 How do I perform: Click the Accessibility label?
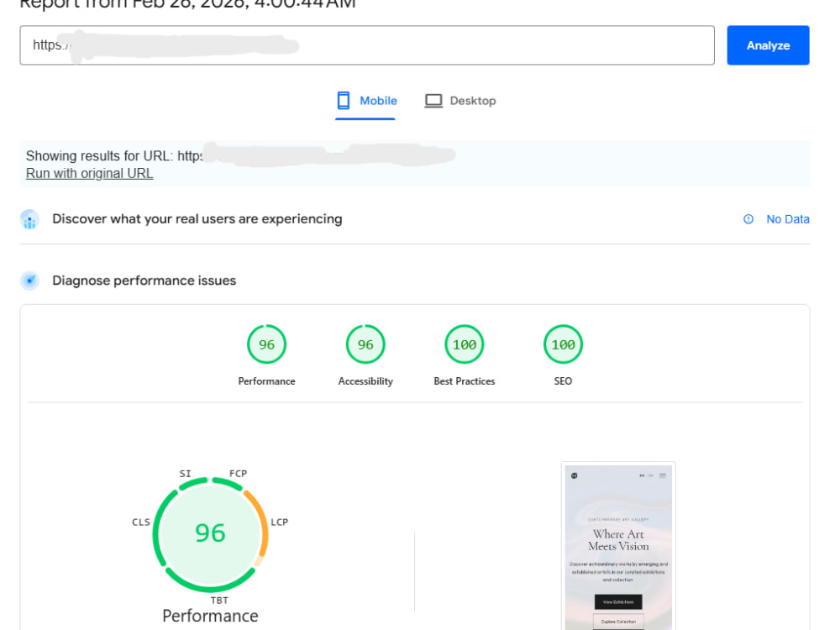point(365,381)
